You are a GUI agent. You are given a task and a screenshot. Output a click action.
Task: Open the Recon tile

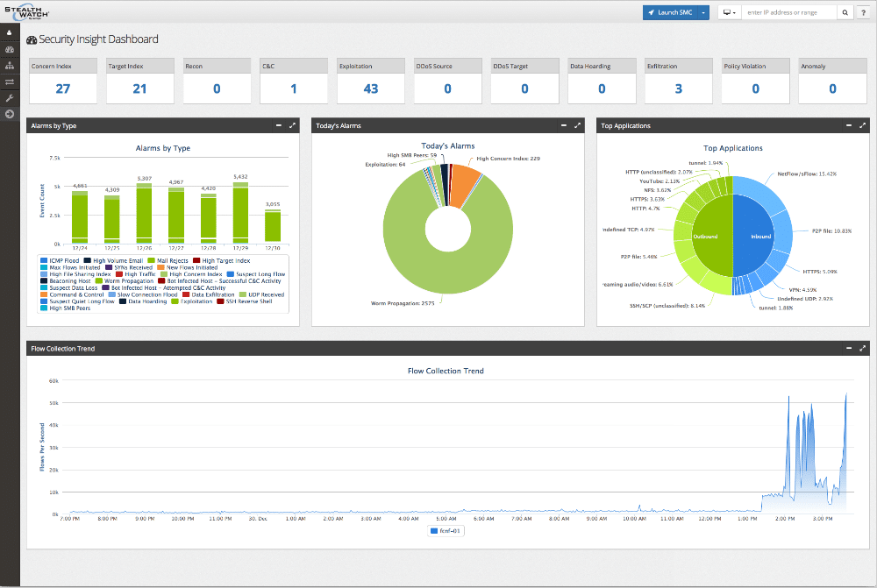coord(217,81)
